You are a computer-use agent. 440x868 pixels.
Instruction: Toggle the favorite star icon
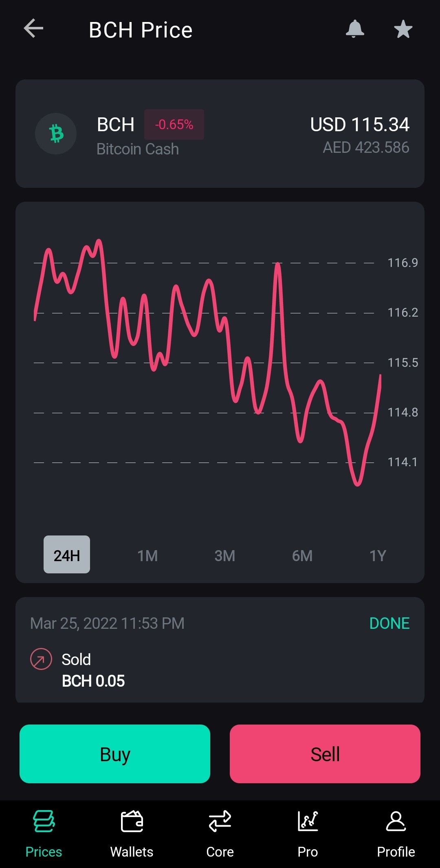pos(403,29)
